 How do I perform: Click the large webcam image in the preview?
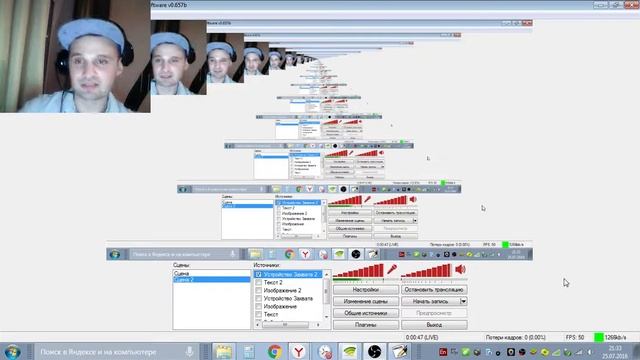point(75,56)
